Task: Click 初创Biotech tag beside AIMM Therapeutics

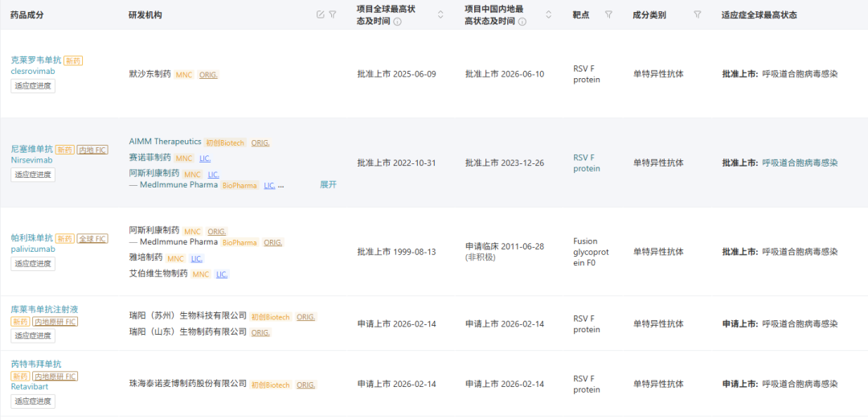Action: click(x=225, y=143)
